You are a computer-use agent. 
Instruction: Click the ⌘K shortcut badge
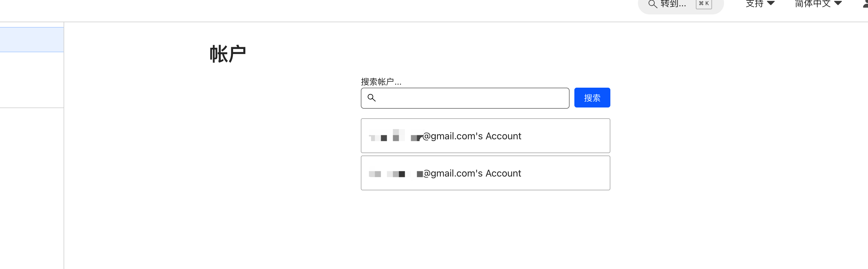704,4
